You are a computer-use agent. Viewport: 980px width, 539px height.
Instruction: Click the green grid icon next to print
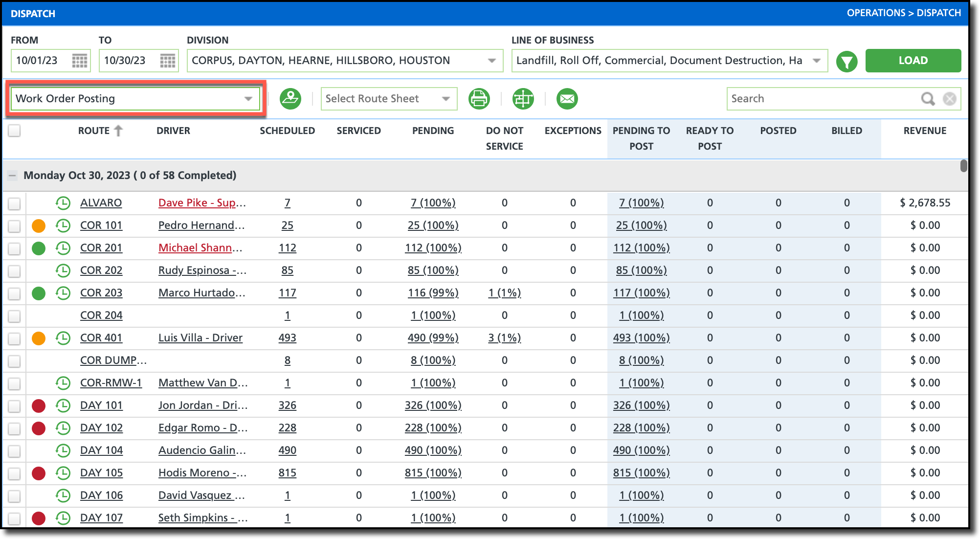click(x=523, y=99)
